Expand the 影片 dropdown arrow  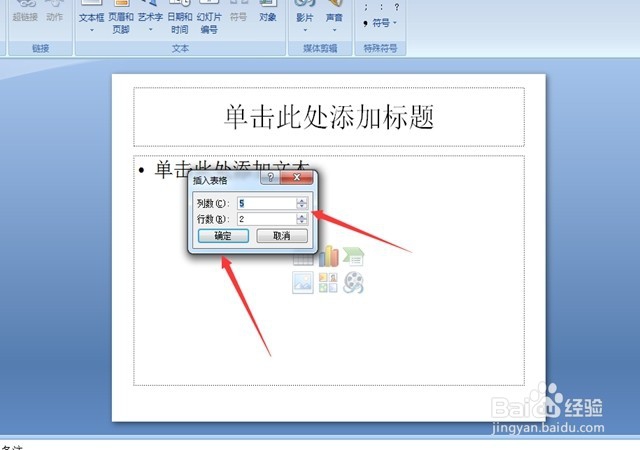pos(305,30)
